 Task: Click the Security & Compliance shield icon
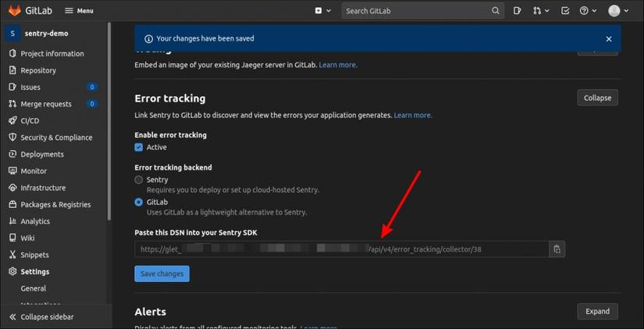tap(12, 138)
